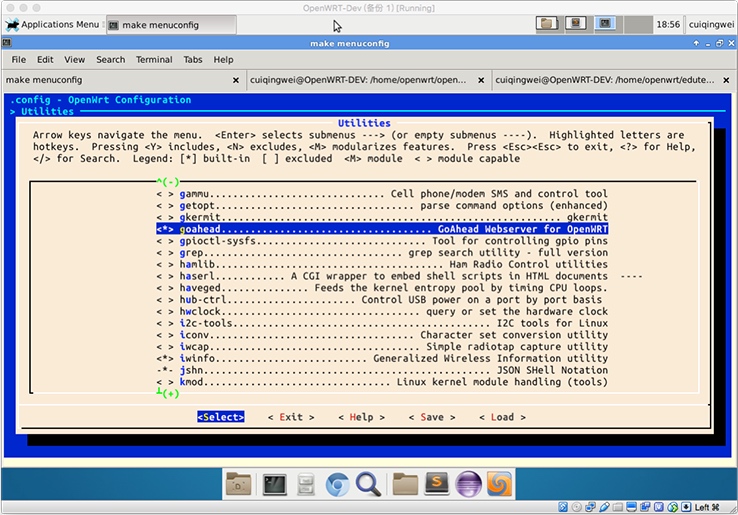The image size is (738, 515).
Task: Open the orange swirl app in dock
Action: (499, 485)
